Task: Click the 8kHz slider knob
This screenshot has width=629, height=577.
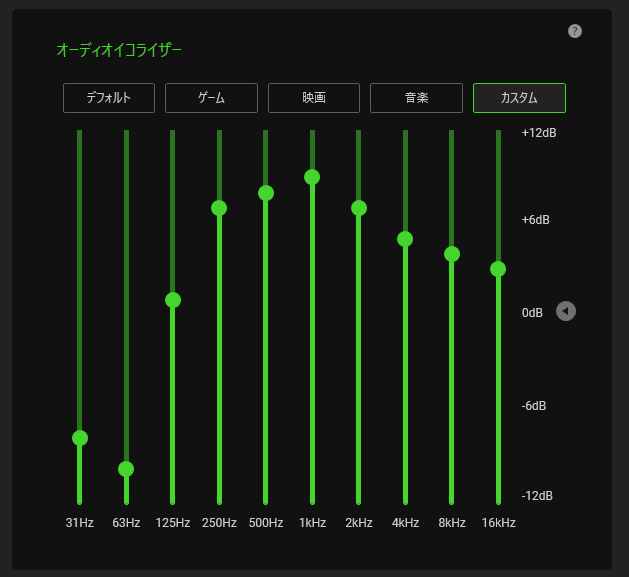Action: pyautogui.click(x=452, y=254)
